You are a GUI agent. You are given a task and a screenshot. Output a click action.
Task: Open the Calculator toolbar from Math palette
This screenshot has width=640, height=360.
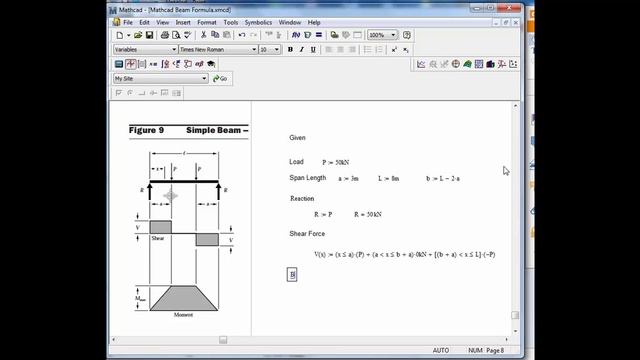pos(119,64)
